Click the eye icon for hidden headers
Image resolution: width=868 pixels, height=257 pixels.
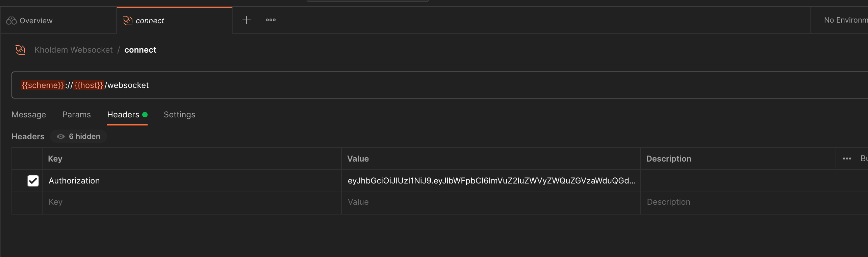(61, 137)
